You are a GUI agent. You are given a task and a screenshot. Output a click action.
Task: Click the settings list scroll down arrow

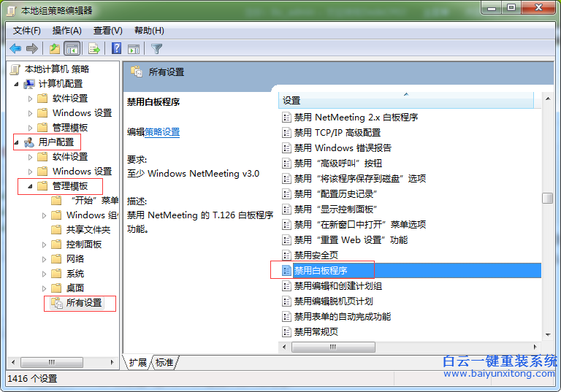(x=548, y=335)
